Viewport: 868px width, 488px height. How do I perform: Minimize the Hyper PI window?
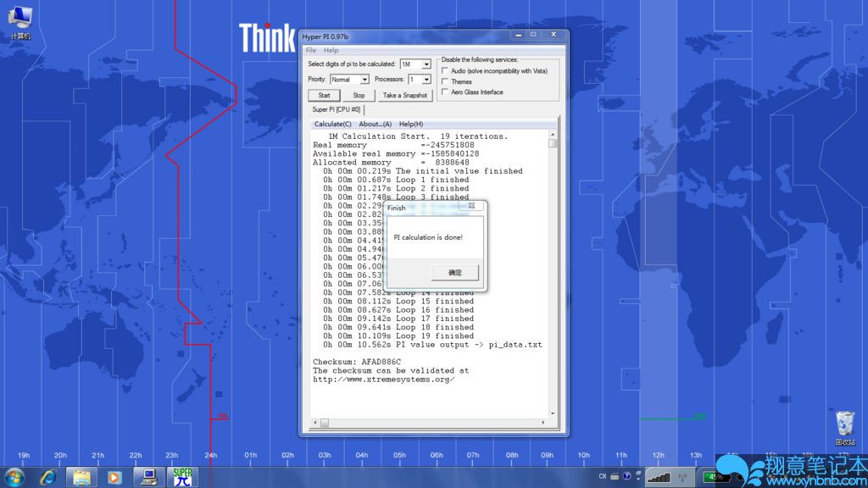coord(518,34)
